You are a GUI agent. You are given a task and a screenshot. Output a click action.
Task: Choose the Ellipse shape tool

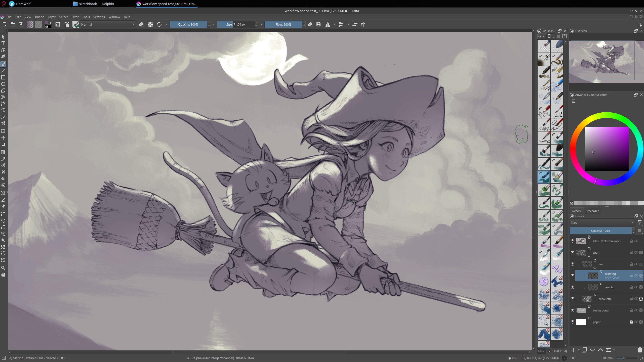pyautogui.click(x=3, y=84)
